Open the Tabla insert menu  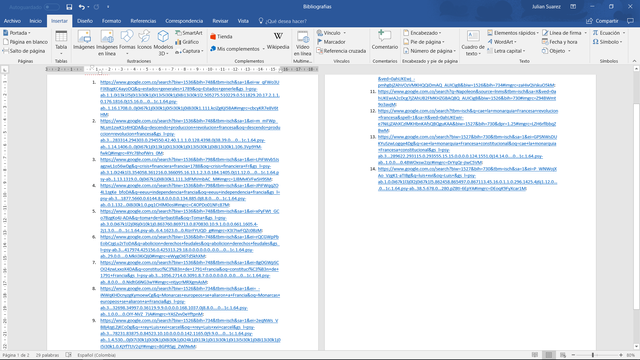tap(61, 42)
